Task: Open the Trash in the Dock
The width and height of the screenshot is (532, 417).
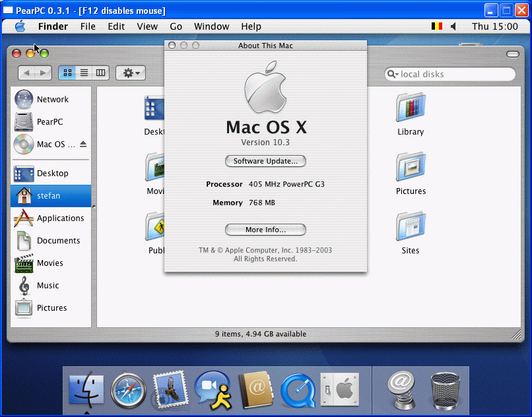Action: pos(445,391)
